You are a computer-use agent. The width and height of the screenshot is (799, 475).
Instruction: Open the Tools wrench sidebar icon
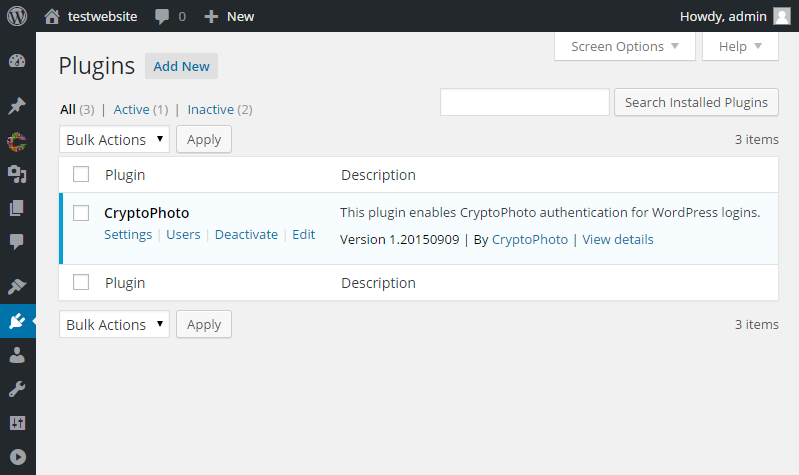tap(17, 389)
